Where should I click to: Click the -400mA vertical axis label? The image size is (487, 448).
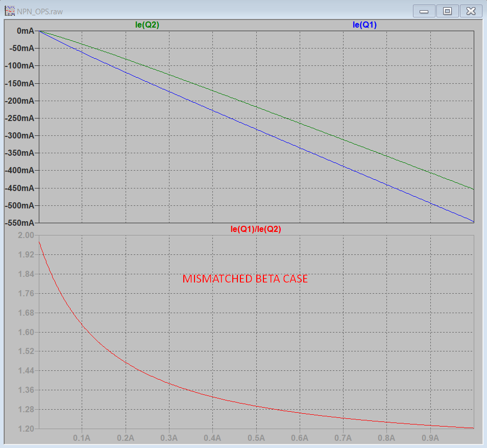tap(19, 171)
